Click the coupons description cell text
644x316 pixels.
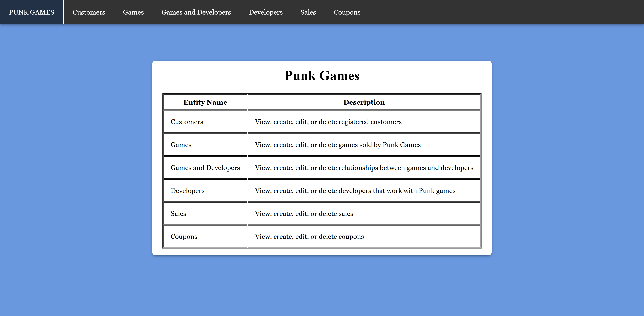pos(309,236)
